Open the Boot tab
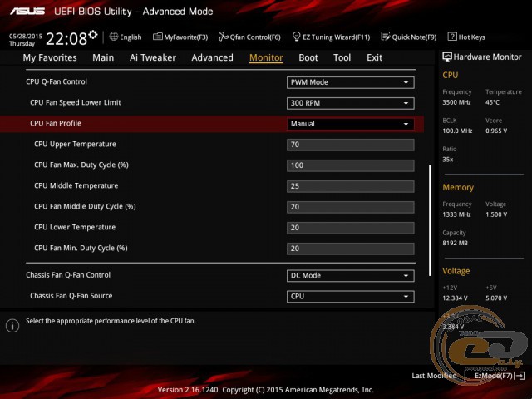Viewport: 532px width, 399px height. [308, 57]
